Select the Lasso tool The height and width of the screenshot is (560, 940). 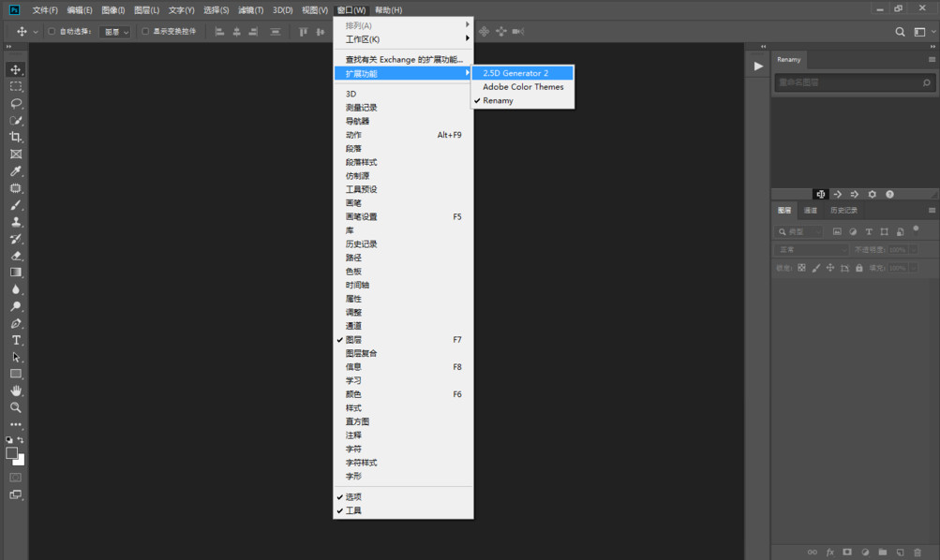[x=16, y=103]
